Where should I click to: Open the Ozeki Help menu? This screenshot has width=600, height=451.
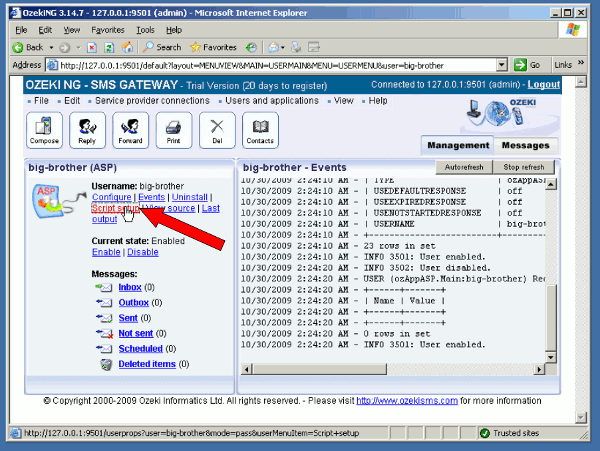378,101
